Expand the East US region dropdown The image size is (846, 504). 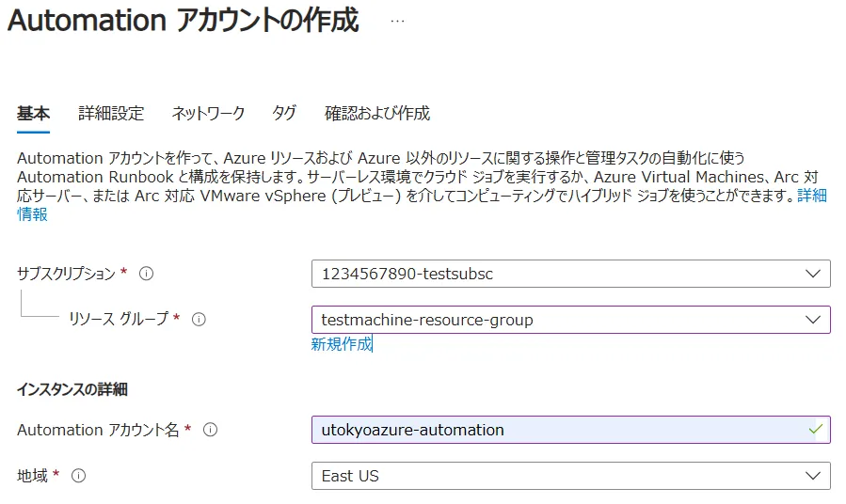570,476
